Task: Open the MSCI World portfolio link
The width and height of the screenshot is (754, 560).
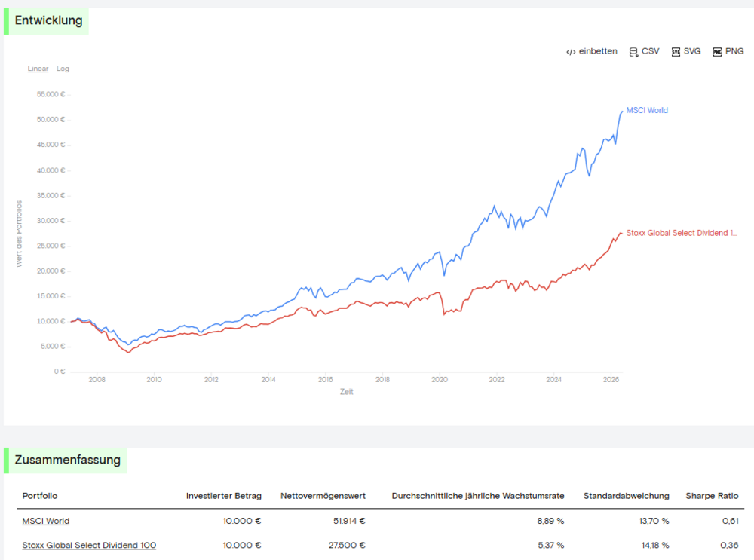Action: coord(46,521)
